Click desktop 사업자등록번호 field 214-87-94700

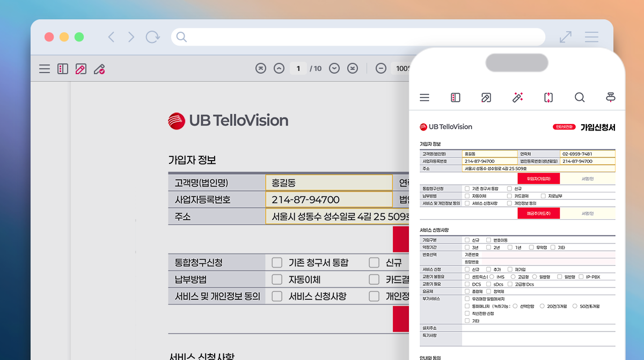[329, 199]
